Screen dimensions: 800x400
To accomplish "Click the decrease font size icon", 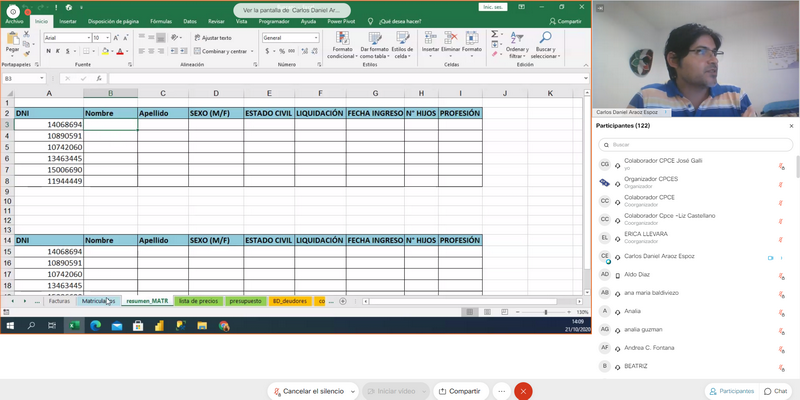I will [126, 38].
